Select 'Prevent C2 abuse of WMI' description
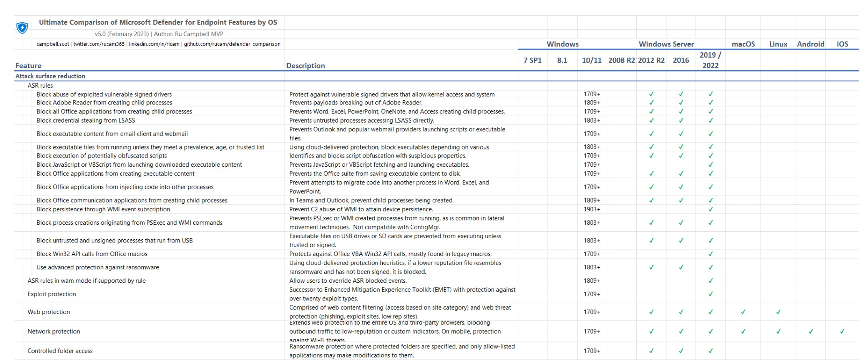The height and width of the screenshot is (360, 868). pos(361,209)
